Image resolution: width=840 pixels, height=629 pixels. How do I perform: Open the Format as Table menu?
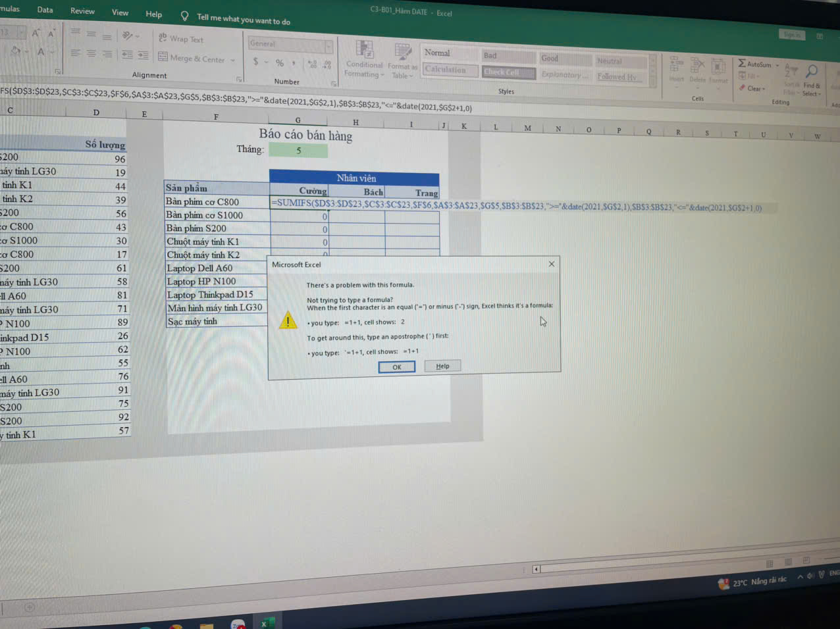tap(402, 61)
